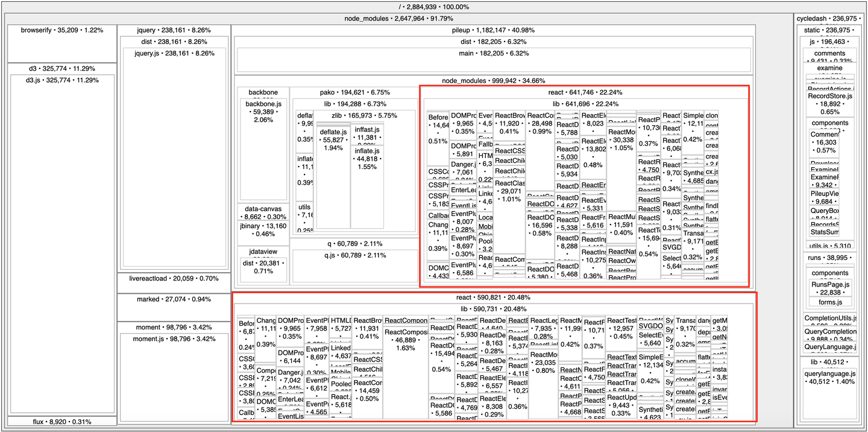Viewport: 868px width, 432px height.
Task: Click the jquery.js • 238,161 block
Action: pyautogui.click(x=174, y=156)
